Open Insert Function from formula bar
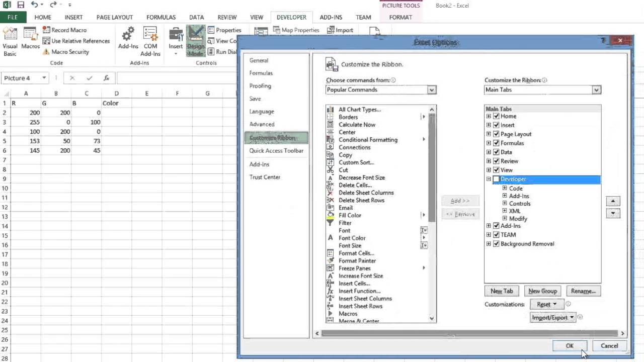Image resolution: width=644 pixels, height=362 pixels. (107, 78)
